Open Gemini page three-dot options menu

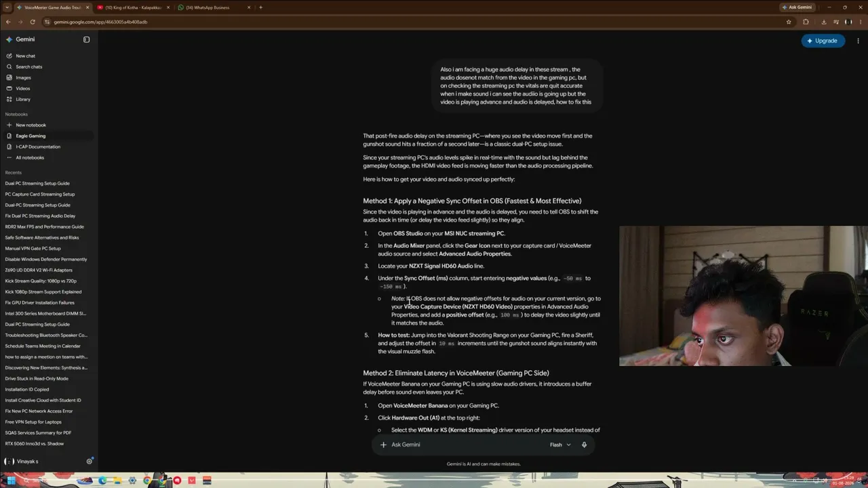click(859, 41)
